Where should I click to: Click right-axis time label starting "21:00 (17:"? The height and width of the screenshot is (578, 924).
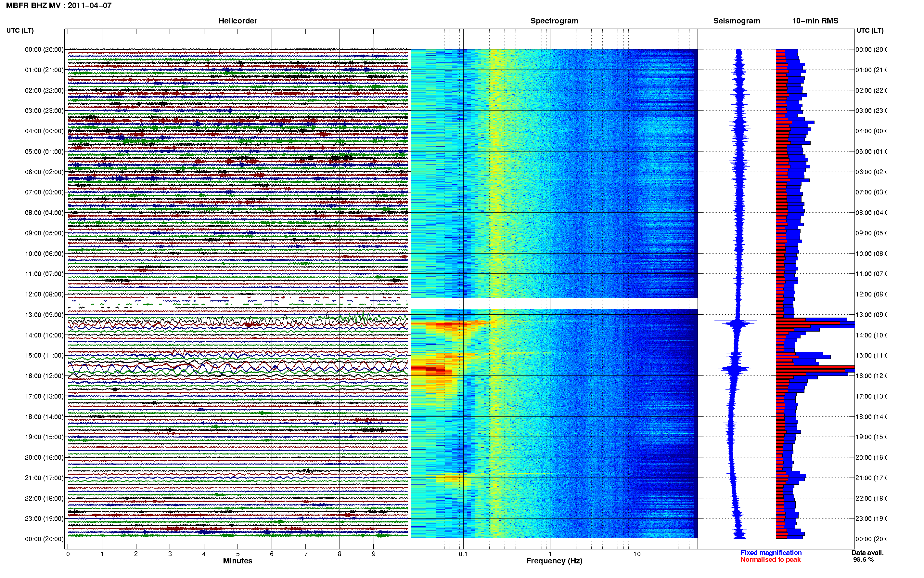(871, 478)
